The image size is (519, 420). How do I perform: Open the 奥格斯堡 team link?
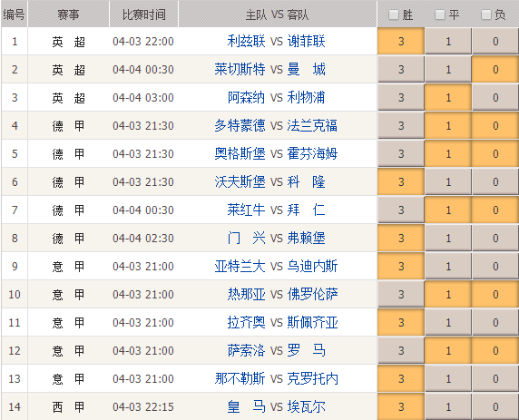(240, 154)
